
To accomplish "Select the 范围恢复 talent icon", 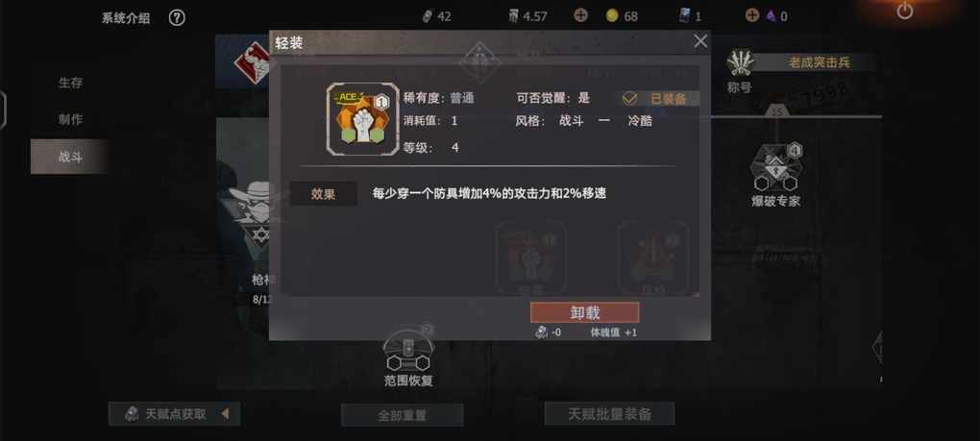I will pyautogui.click(x=407, y=349).
